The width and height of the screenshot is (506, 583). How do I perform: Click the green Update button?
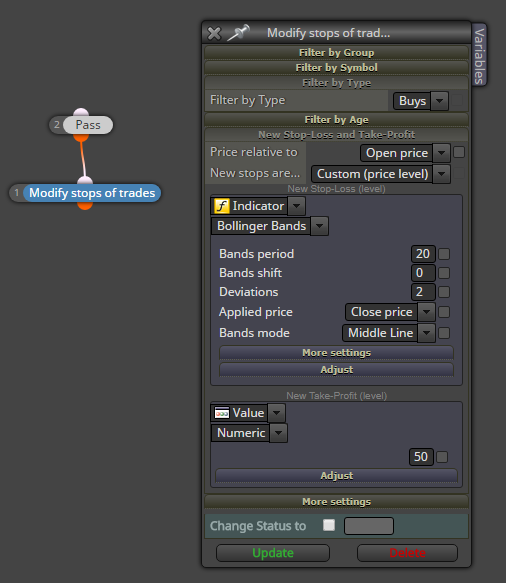coord(273,553)
